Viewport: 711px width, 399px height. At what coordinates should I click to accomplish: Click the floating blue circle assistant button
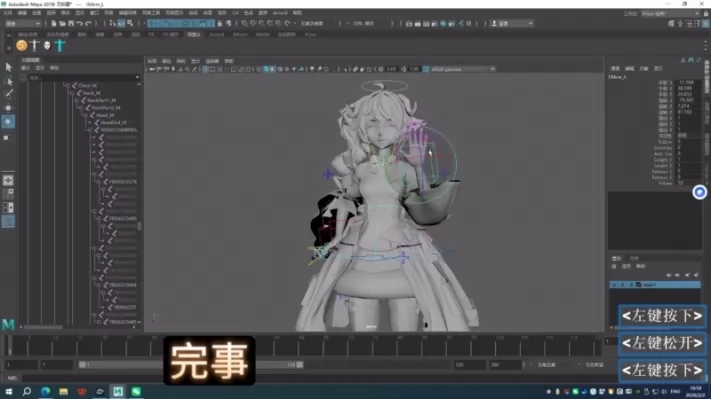700,192
